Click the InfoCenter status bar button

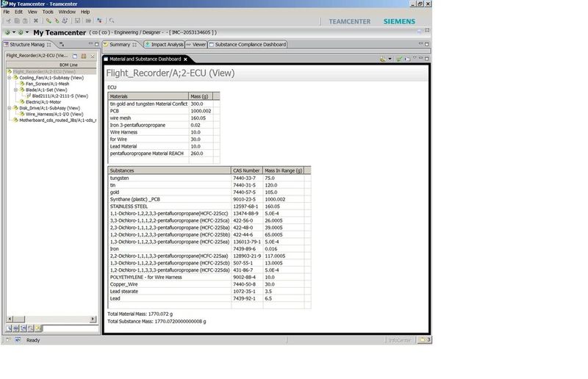400,340
